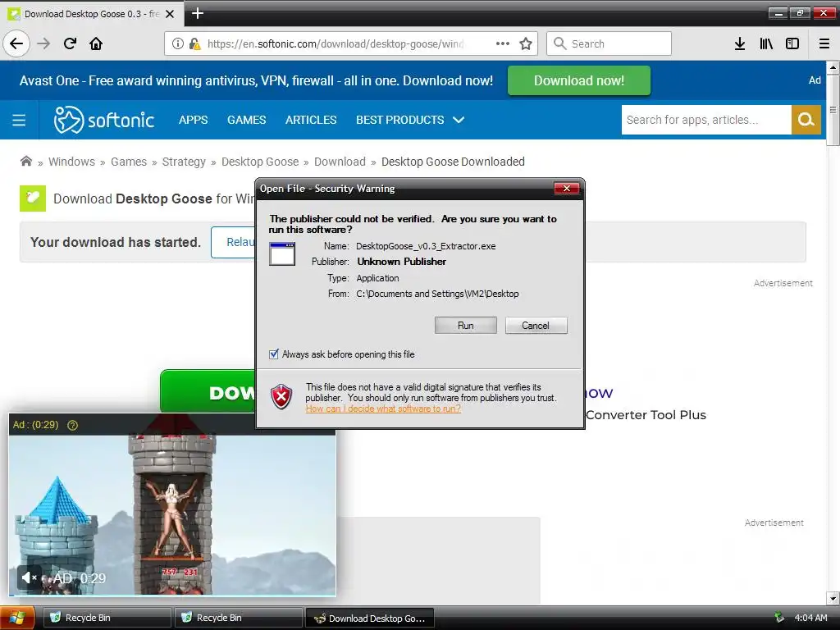Open page actions three-dot menu
This screenshot has height=630, width=840.
tap(503, 43)
